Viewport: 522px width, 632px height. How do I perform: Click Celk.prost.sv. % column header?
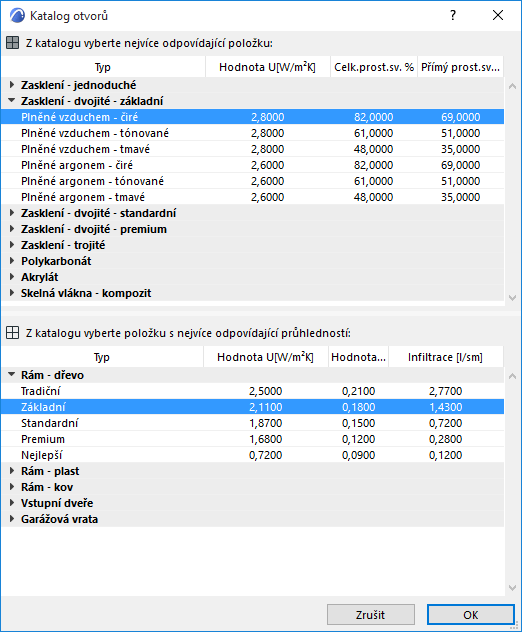coord(374,67)
